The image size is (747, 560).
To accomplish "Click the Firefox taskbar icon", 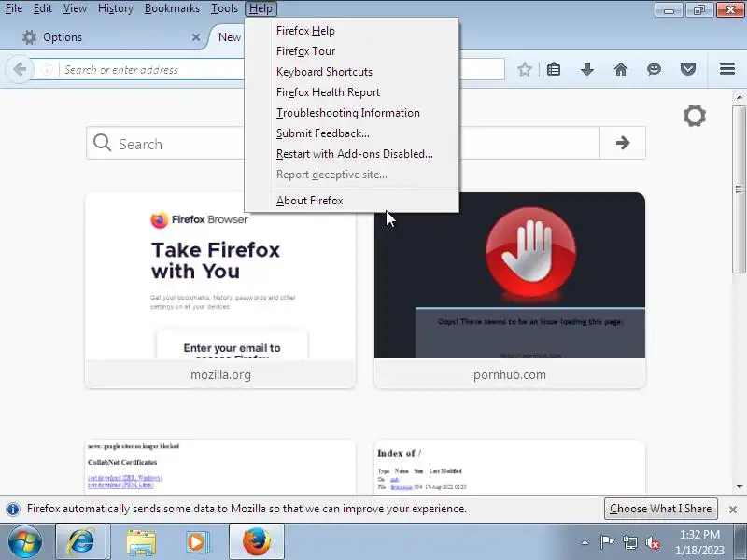I will coord(256,542).
